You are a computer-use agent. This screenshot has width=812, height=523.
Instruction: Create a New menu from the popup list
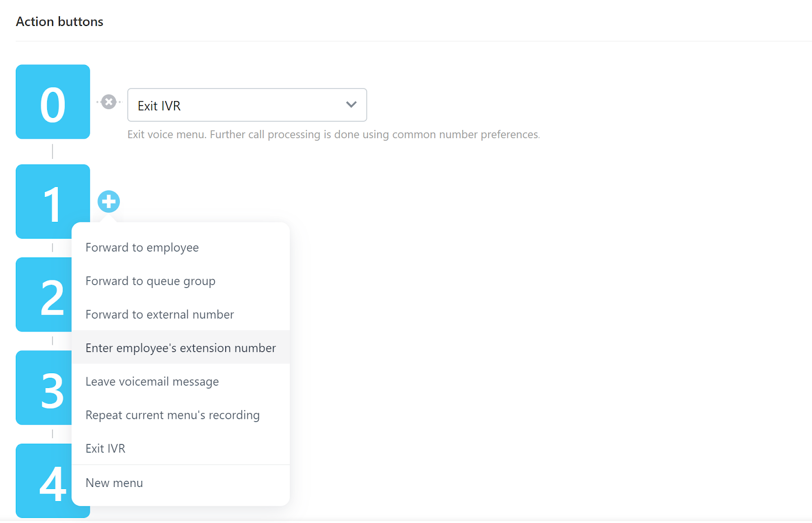point(114,483)
